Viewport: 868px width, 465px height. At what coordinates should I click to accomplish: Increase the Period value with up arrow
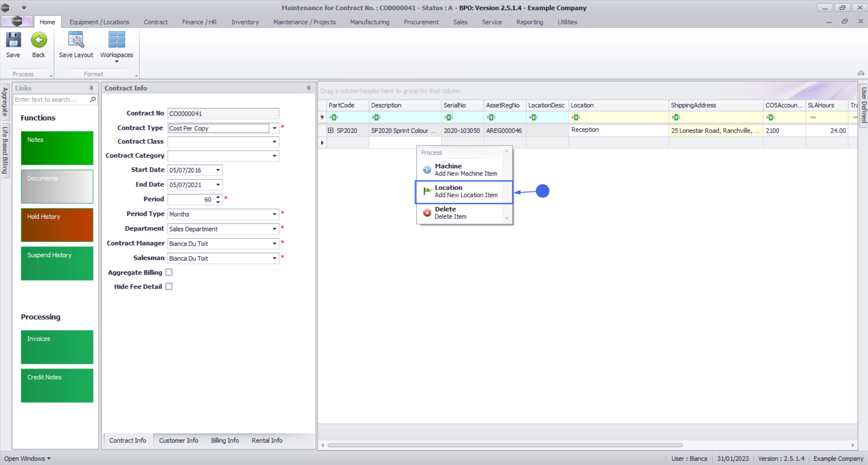(218, 197)
